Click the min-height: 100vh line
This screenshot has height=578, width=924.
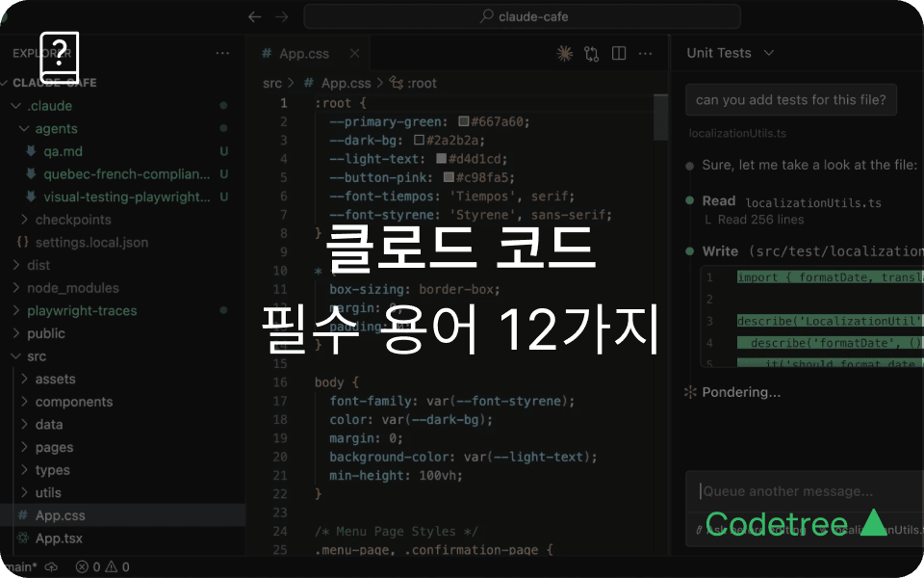point(396,475)
